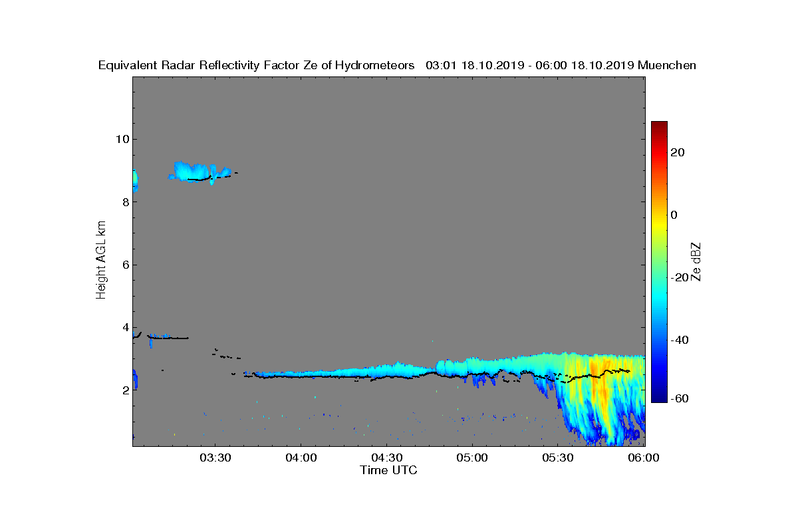The image size is (798, 532).
Task: Select the 'Height AGL km' axis label
Action: [x=101, y=261]
